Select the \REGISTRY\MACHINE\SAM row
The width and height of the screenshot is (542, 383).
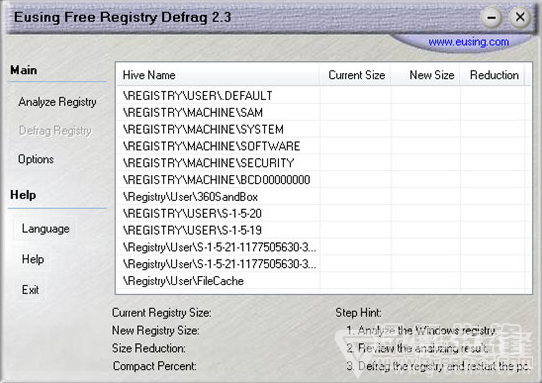point(324,112)
